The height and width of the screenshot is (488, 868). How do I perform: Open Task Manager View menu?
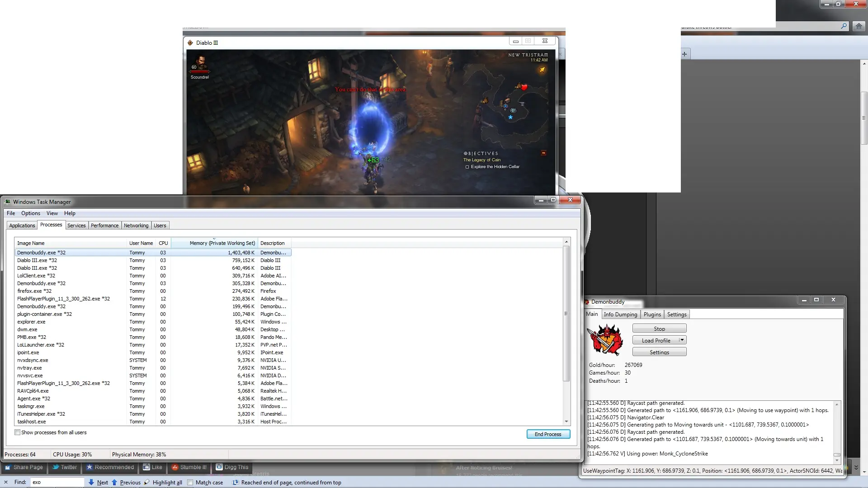[x=52, y=213]
